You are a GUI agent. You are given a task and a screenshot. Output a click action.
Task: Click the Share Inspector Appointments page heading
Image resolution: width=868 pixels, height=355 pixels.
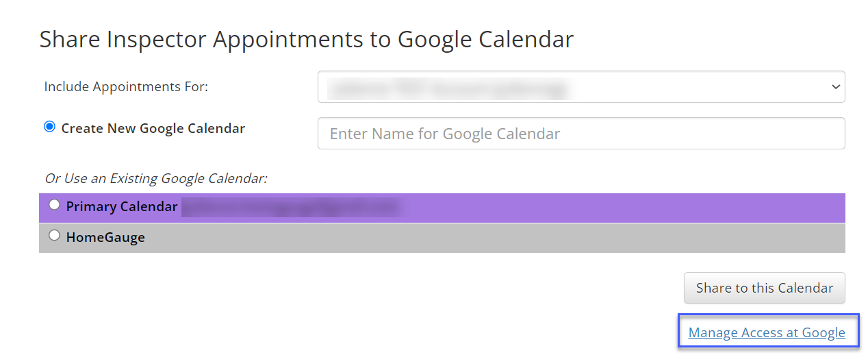306,39
